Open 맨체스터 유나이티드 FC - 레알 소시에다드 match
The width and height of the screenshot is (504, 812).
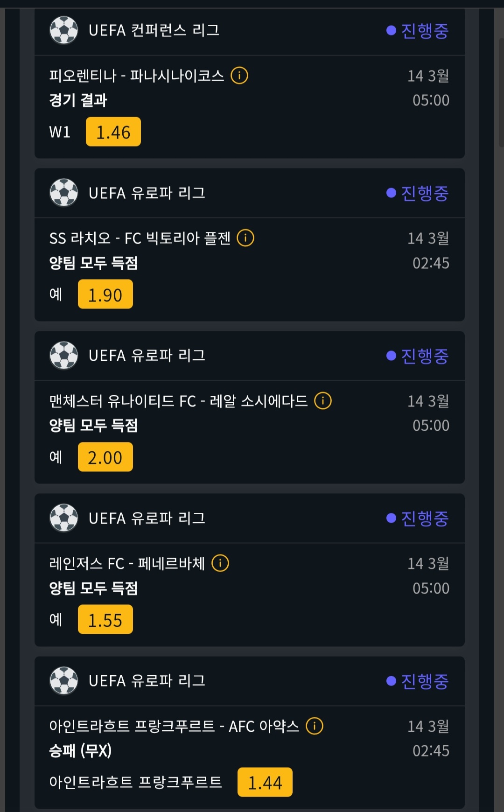(x=178, y=401)
